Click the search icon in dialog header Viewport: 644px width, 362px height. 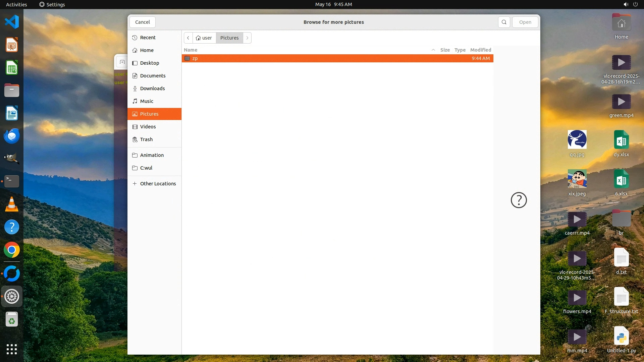[x=504, y=22]
